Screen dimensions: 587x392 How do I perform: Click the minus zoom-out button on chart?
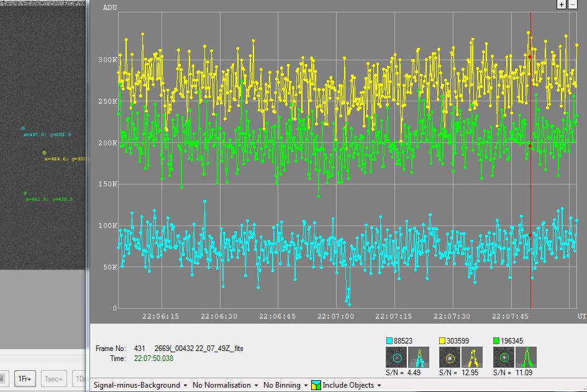coord(573,4)
